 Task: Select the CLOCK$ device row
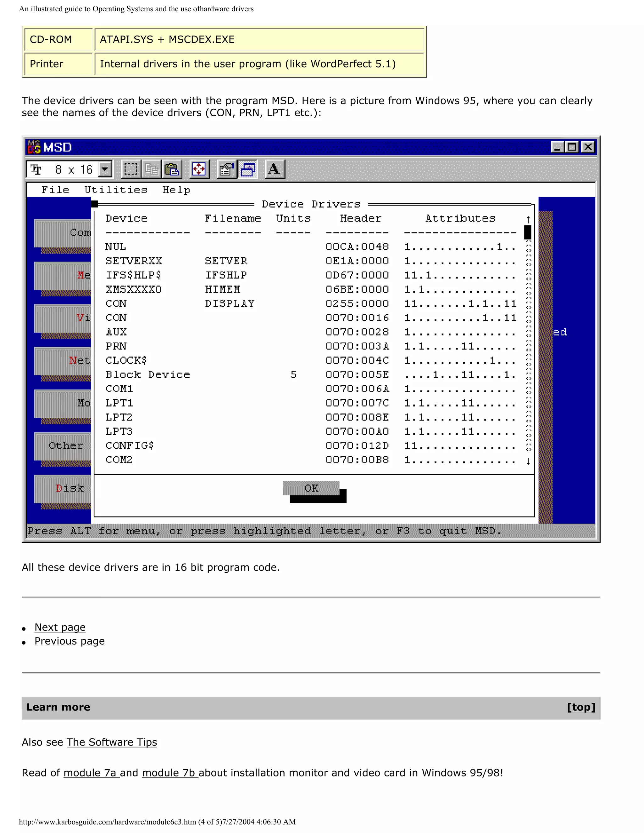pos(311,361)
